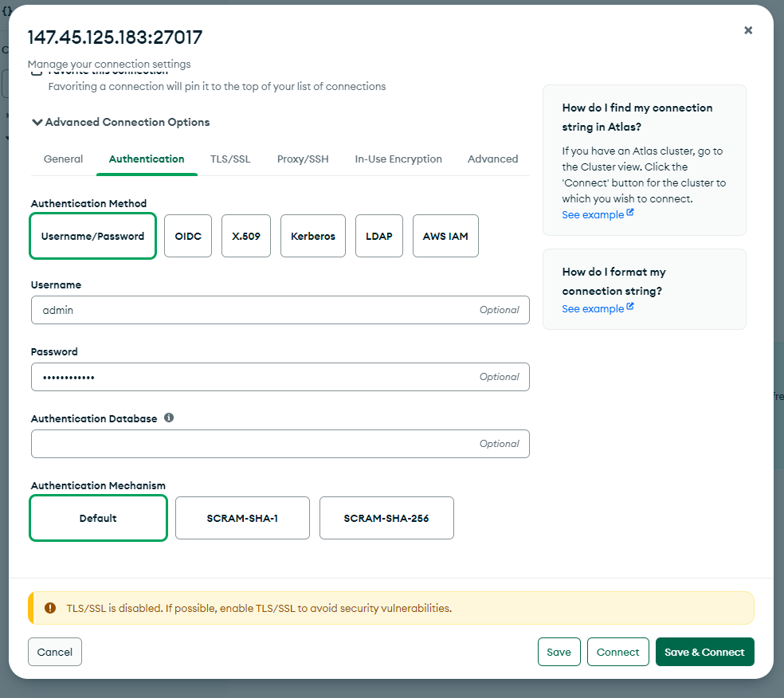This screenshot has width=784, height=698.
Task: Switch to the TLS/SSL tab
Action: [x=230, y=159]
